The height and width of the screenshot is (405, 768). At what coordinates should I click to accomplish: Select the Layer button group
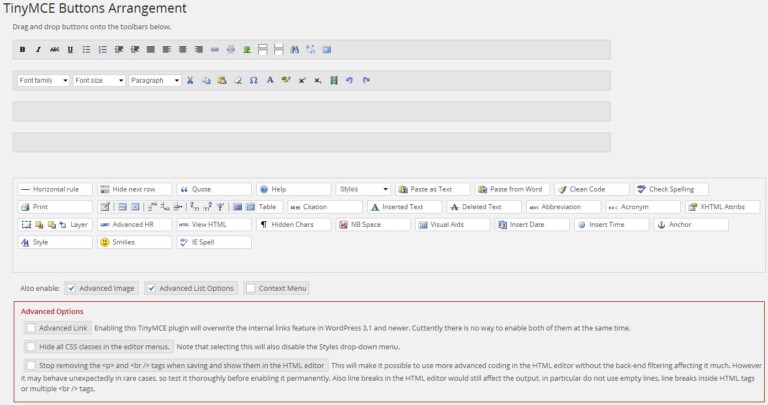pyautogui.click(x=55, y=224)
